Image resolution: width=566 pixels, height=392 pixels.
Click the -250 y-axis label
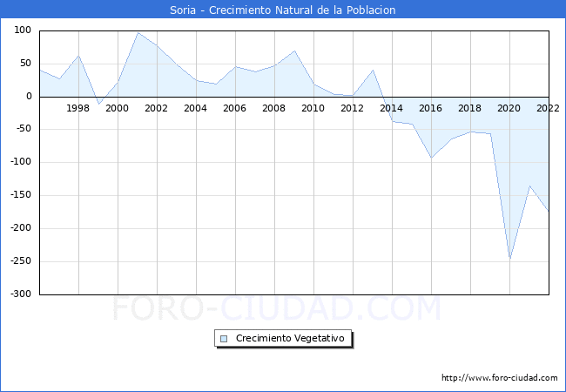coord(21,260)
